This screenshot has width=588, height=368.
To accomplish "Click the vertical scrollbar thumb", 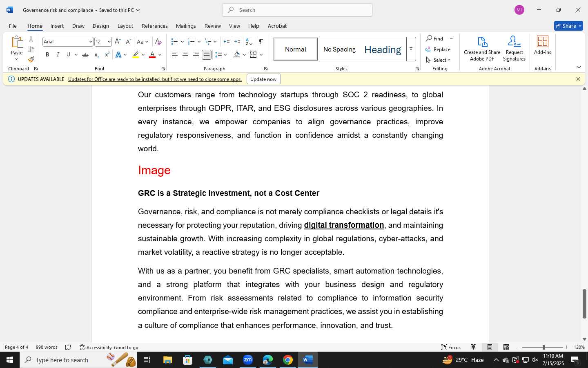I will [x=584, y=304].
